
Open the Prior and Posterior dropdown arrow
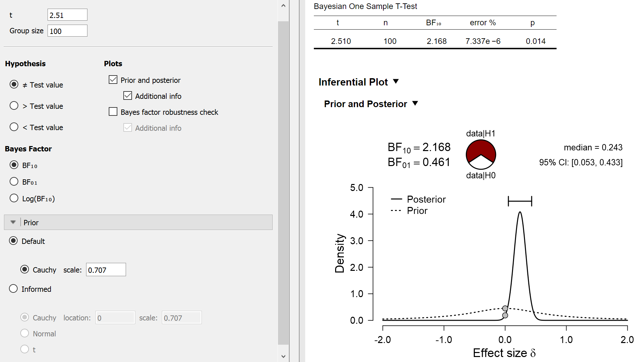[415, 103]
